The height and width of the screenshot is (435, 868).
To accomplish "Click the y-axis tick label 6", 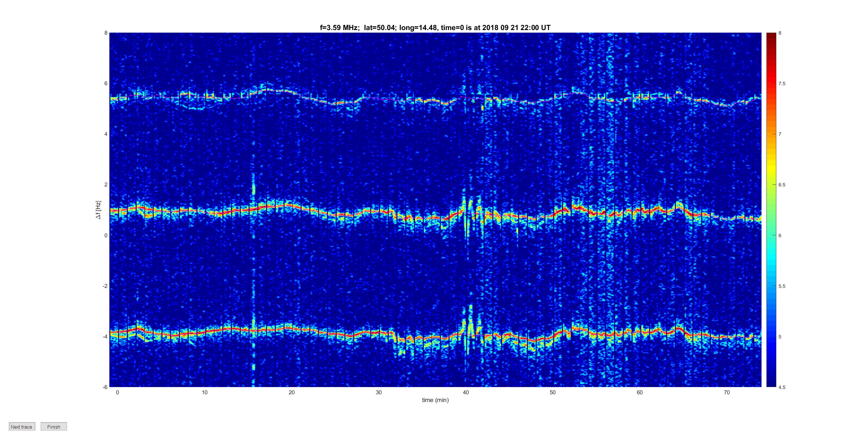I will click(106, 84).
